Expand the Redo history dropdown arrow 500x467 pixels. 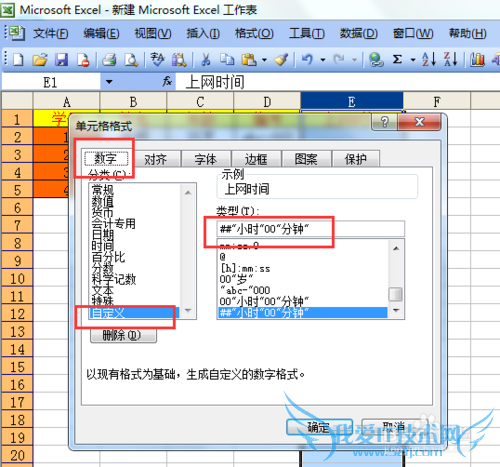[x=354, y=60]
